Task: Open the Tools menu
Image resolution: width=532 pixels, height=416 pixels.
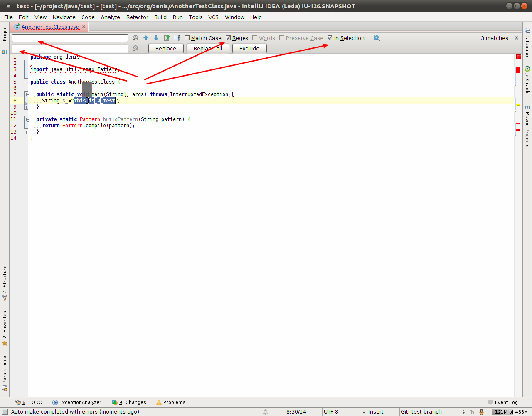Action: (x=195, y=17)
